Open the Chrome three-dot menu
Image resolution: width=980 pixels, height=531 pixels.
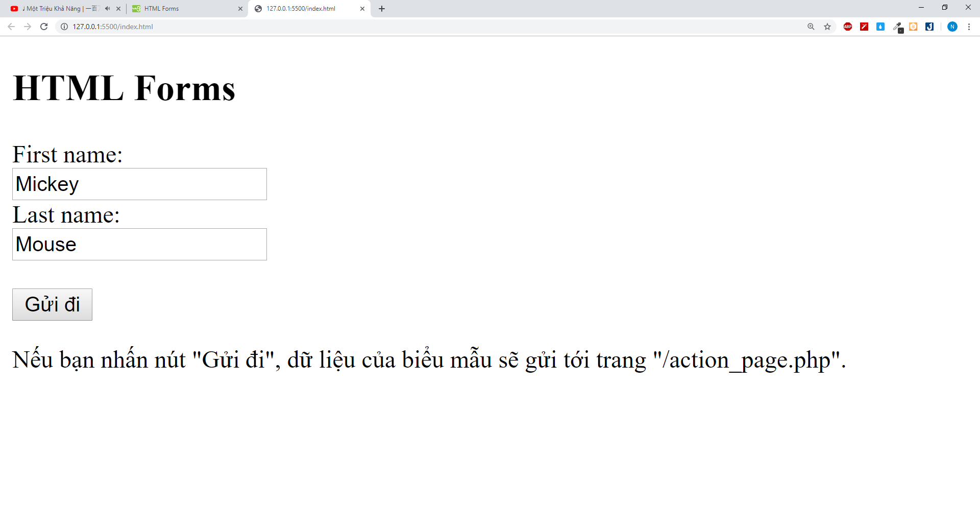click(x=969, y=27)
